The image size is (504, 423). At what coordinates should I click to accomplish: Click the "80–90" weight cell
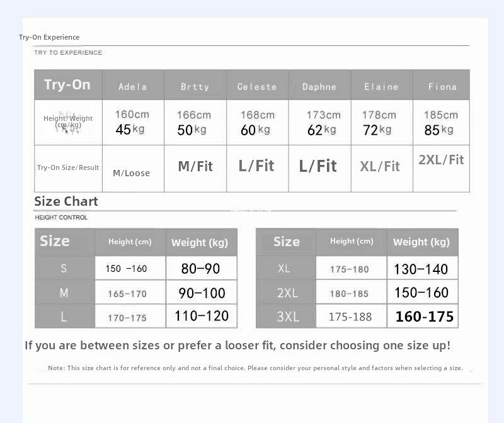(201, 269)
